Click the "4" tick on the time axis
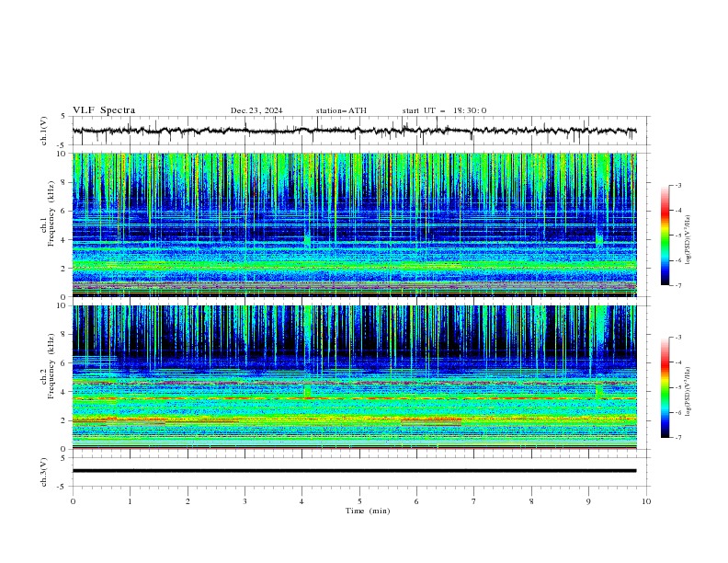Screen dimensions: 728x563 302,501
